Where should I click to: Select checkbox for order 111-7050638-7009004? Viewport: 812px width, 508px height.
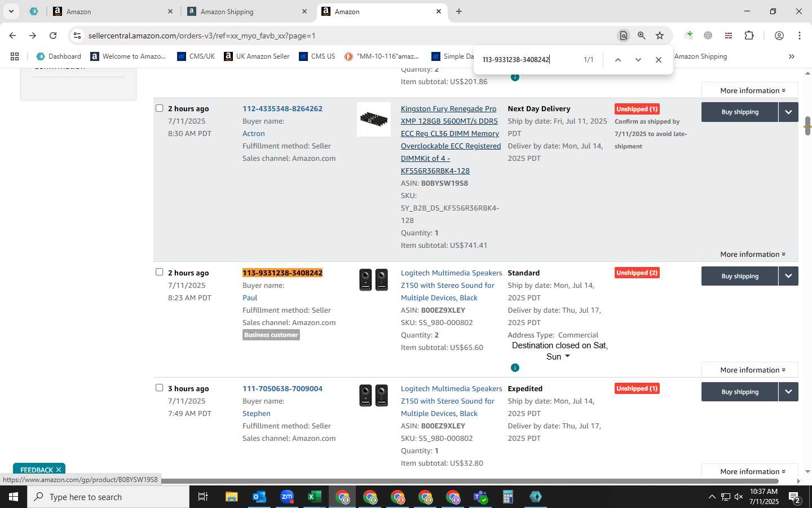[160, 388]
